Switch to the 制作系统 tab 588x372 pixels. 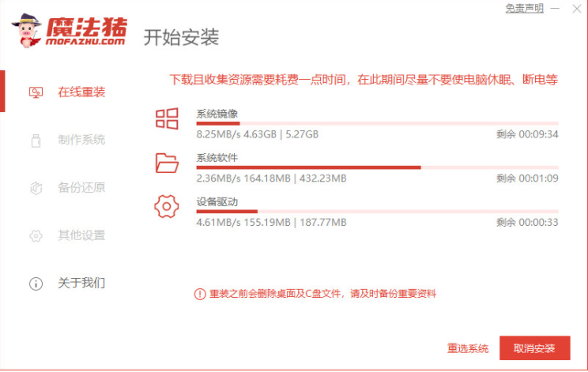[x=81, y=141]
